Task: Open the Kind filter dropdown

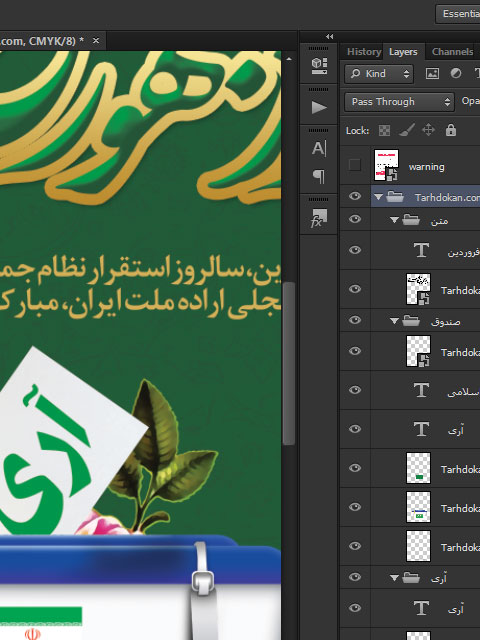Action: 379,73
